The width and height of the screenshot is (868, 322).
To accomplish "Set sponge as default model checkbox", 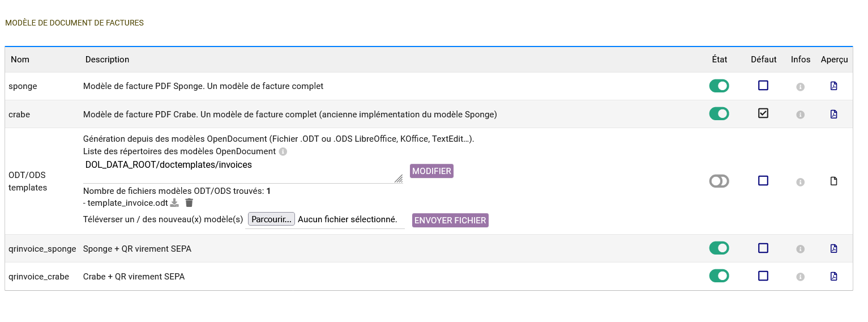I will click(x=763, y=86).
